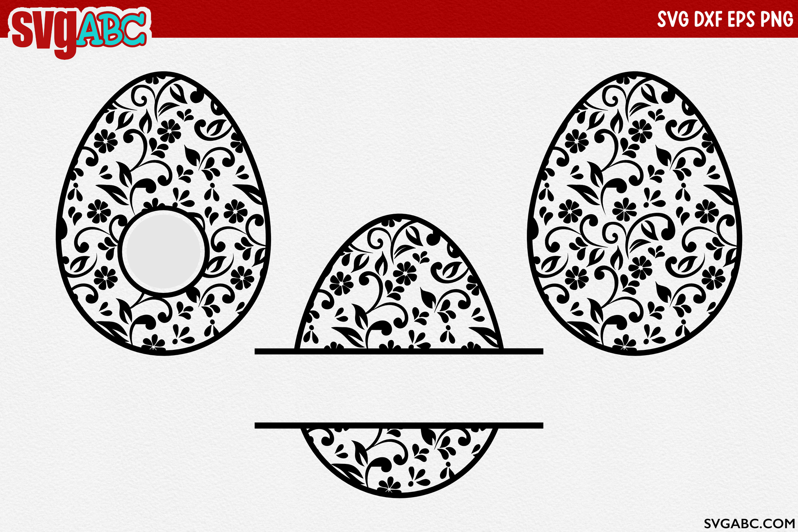The image size is (798, 532).
Task: Click the lower horizontal split bar
Action: coord(399,425)
